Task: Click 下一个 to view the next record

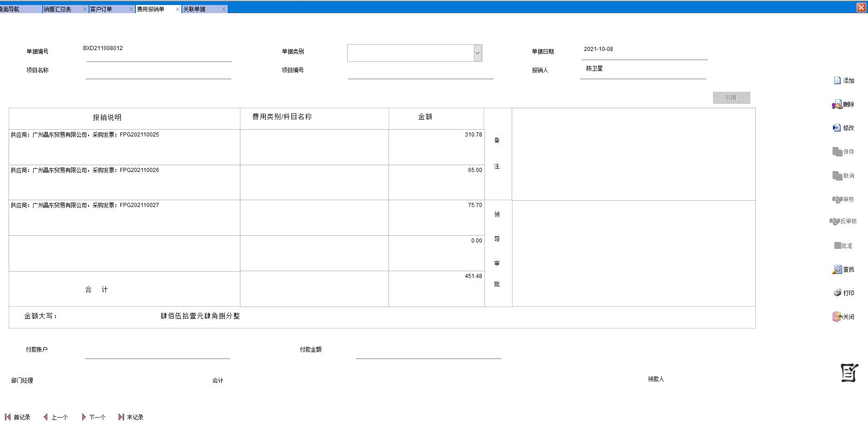Action: pos(94,417)
